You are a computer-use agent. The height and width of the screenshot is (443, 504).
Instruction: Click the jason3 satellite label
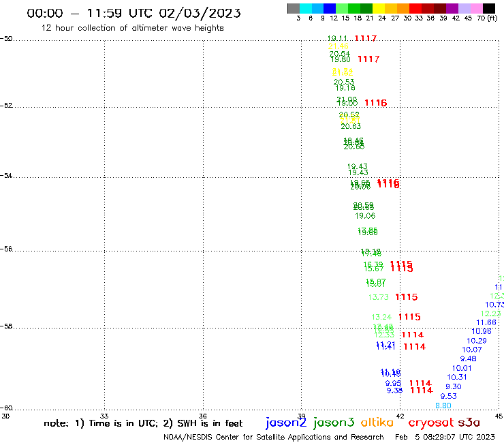click(x=334, y=423)
